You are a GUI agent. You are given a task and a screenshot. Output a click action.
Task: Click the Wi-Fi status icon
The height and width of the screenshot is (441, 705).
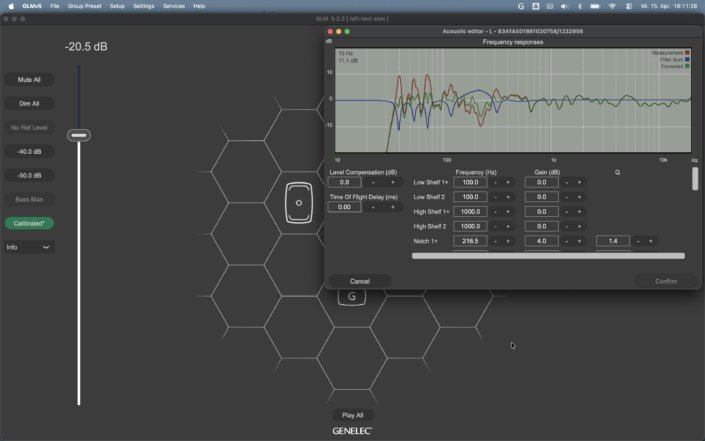612,6
